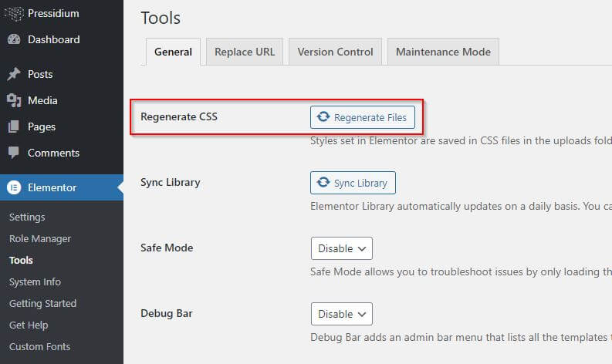Open the Comments menu

click(x=62, y=153)
